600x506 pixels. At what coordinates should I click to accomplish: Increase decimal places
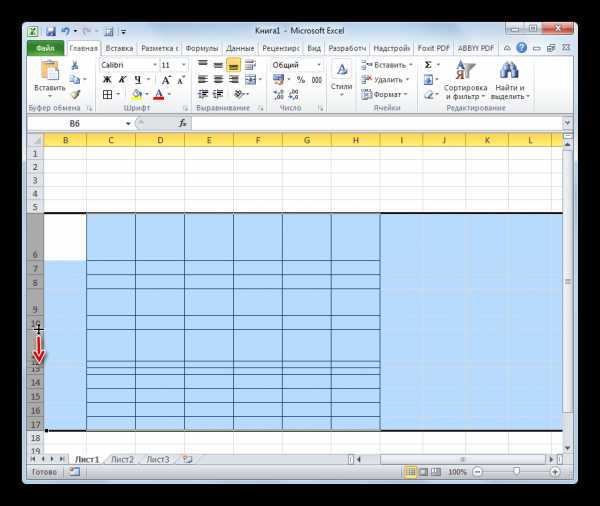[x=279, y=94]
